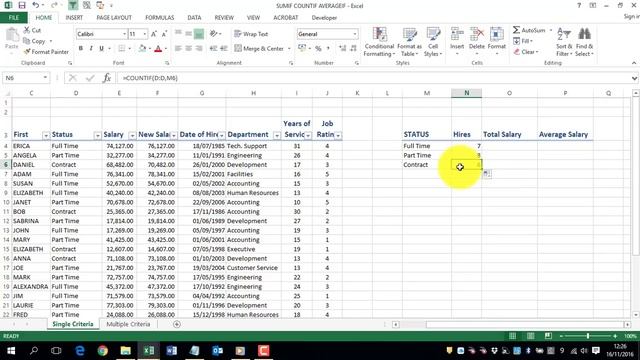640x360 pixels.
Task: Open the Salary column filter dropdown
Action: coord(132,135)
